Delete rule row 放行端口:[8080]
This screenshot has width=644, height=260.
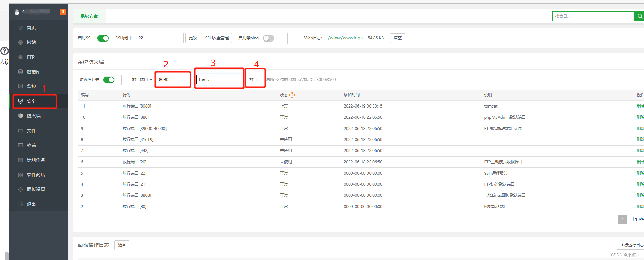coord(640,106)
